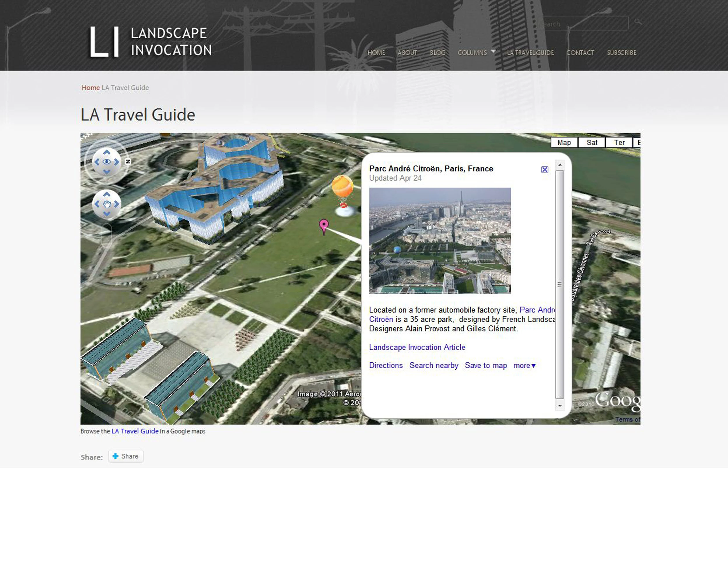Expand the Columns navigation dropdown
Viewport: 728px width, 563px height.
476,52
